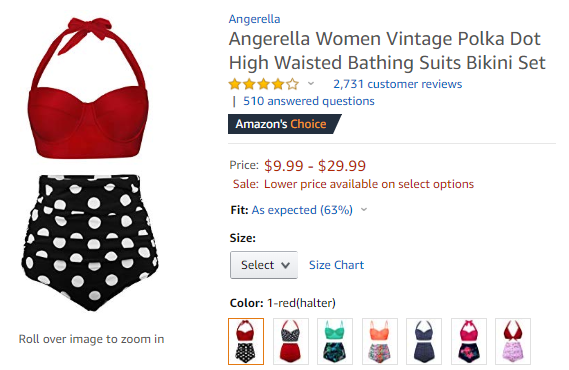The width and height of the screenshot is (569, 370).
Task: Select the orange top patterned bottom swatch
Action: 380,341
